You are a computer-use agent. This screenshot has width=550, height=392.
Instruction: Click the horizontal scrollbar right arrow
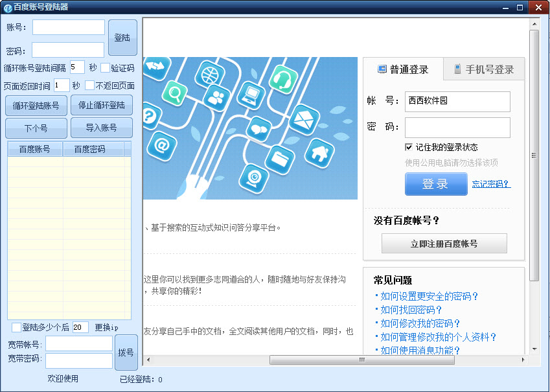tap(523, 360)
